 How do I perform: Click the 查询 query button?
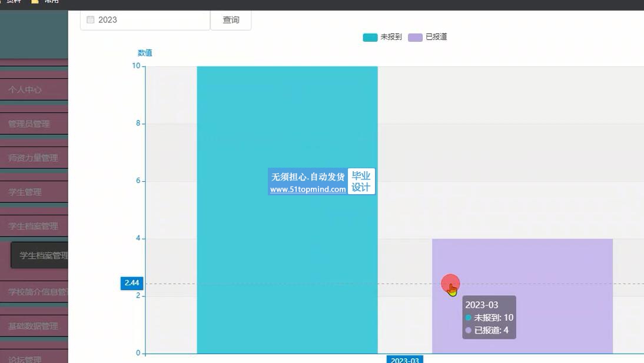coord(231,20)
